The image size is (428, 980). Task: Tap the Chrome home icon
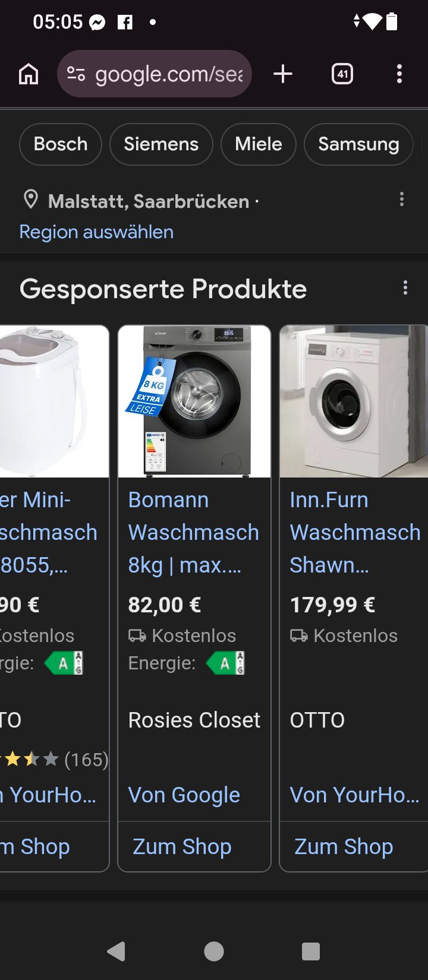pos(29,74)
